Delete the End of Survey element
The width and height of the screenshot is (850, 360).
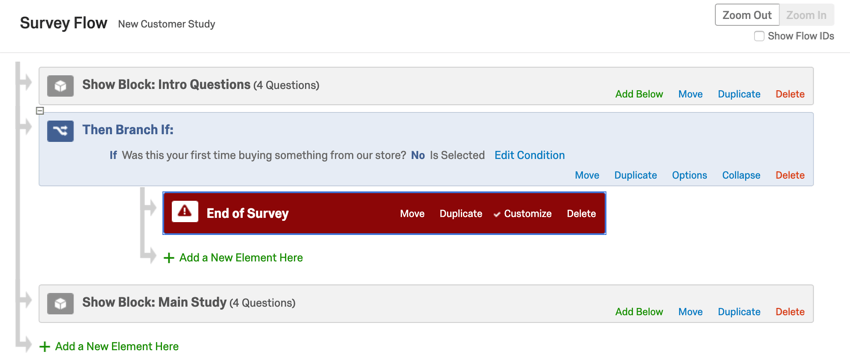tap(581, 214)
